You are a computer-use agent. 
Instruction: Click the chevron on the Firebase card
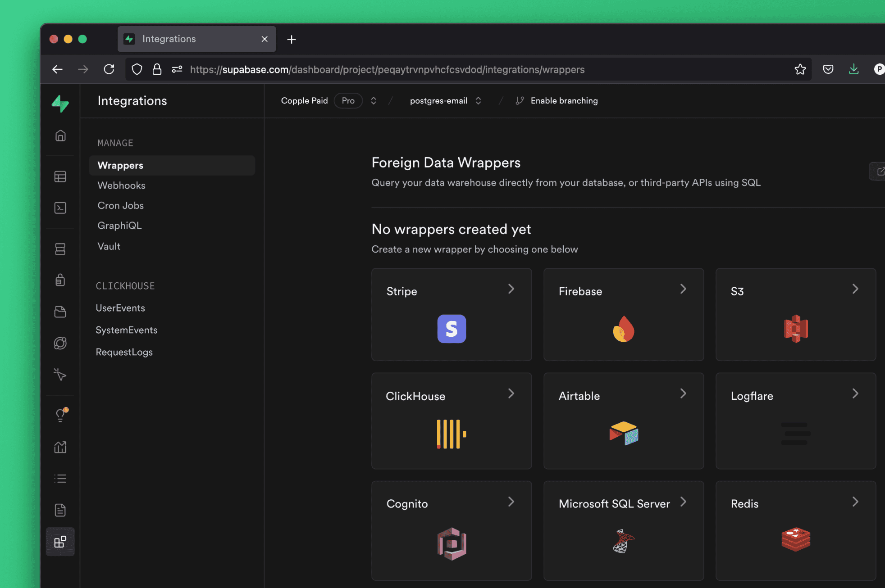tap(683, 289)
